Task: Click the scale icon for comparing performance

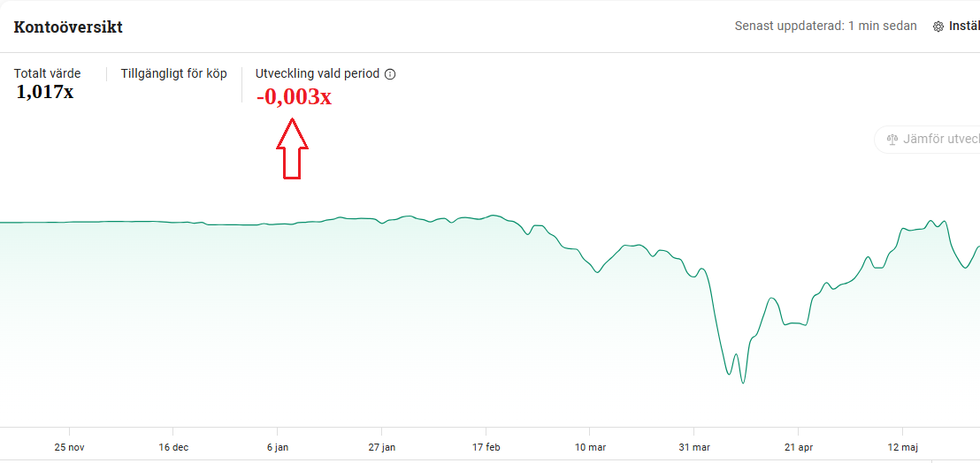Action: 892,140
